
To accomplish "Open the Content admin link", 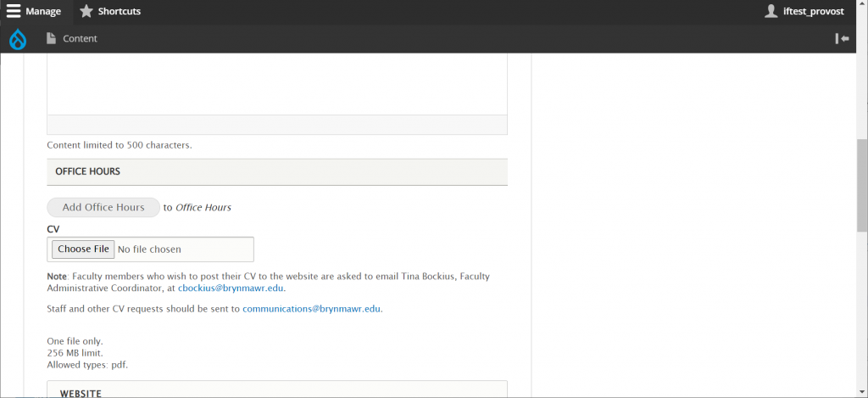I will coord(72,38).
